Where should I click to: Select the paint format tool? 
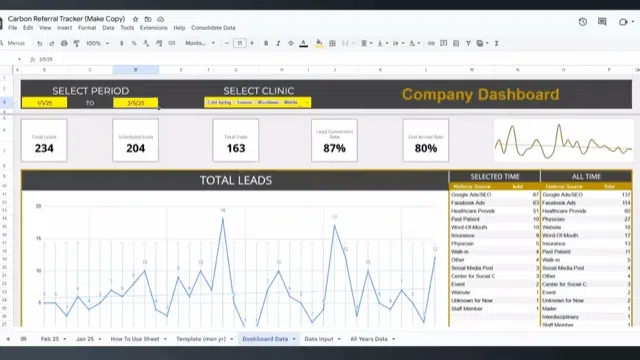pos(76,43)
